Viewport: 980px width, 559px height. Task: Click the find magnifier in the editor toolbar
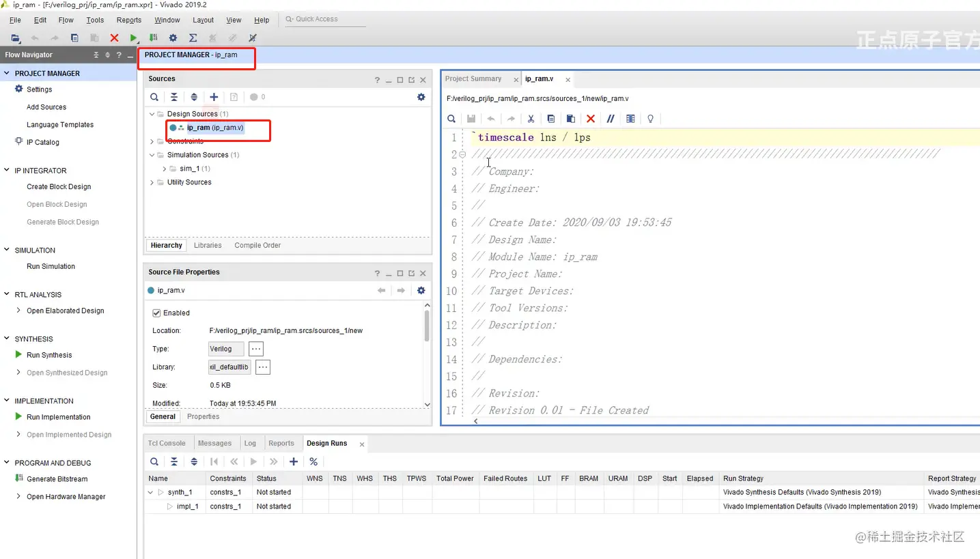(x=451, y=119)
